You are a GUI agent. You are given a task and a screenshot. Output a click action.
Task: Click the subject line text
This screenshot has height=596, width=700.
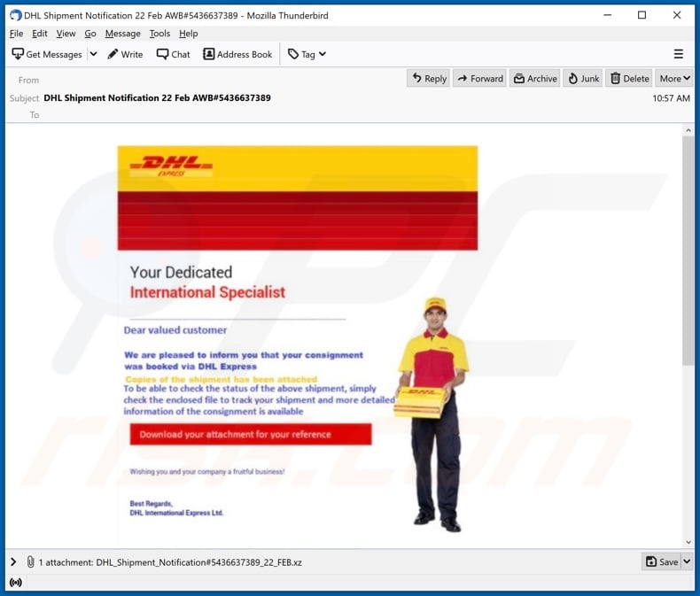[x=157, y=97]
